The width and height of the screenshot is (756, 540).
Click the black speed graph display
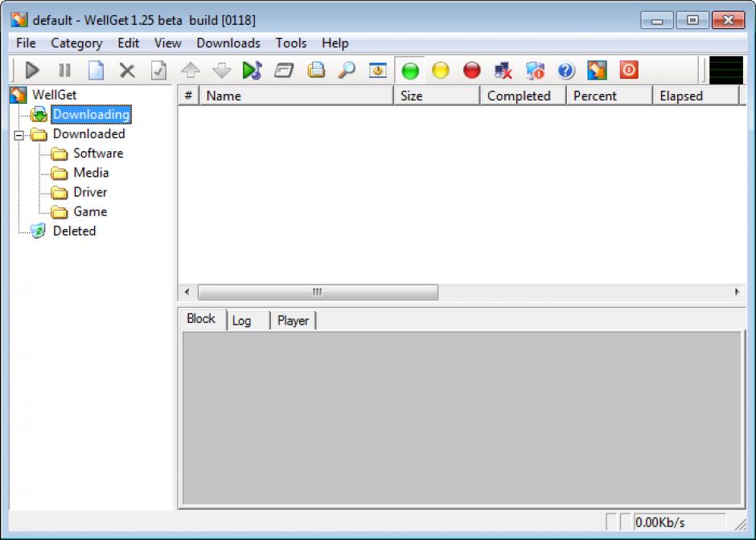click(x=725, y=71)
